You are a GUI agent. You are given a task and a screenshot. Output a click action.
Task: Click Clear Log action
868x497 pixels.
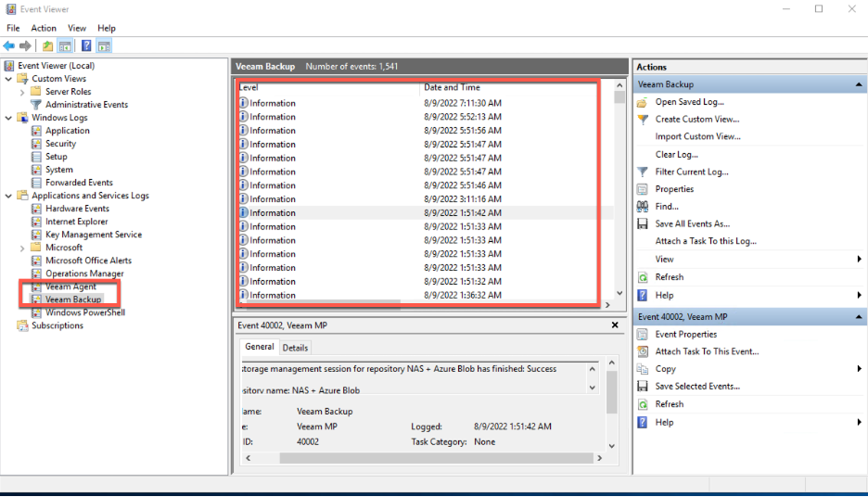point(676,155)
